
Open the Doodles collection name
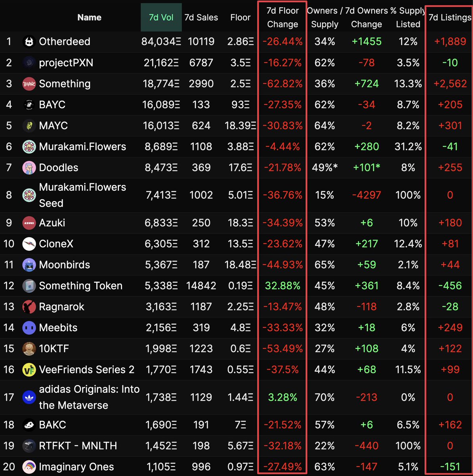pyautogui.click(x=59, y=168)
